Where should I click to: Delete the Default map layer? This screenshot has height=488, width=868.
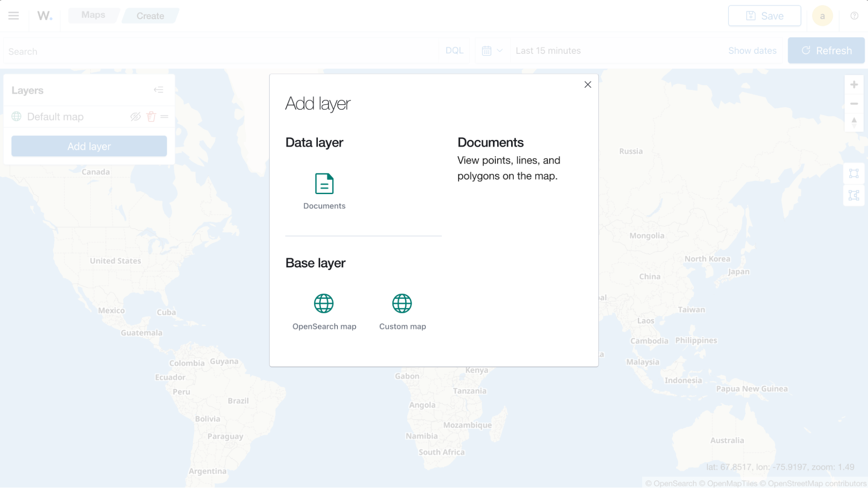point(150,116)
